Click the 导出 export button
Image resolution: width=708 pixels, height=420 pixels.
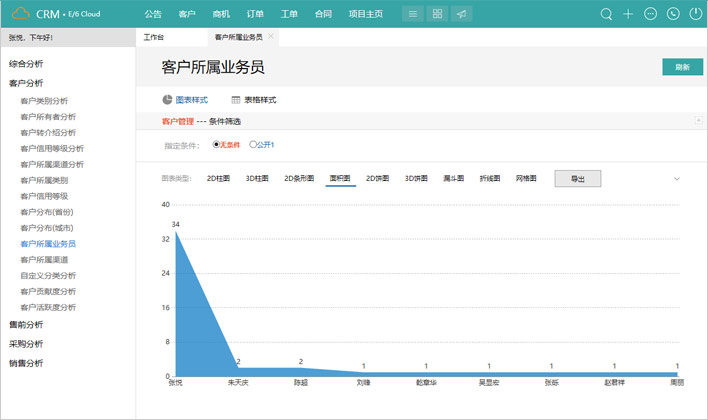[x=578, y=179]
